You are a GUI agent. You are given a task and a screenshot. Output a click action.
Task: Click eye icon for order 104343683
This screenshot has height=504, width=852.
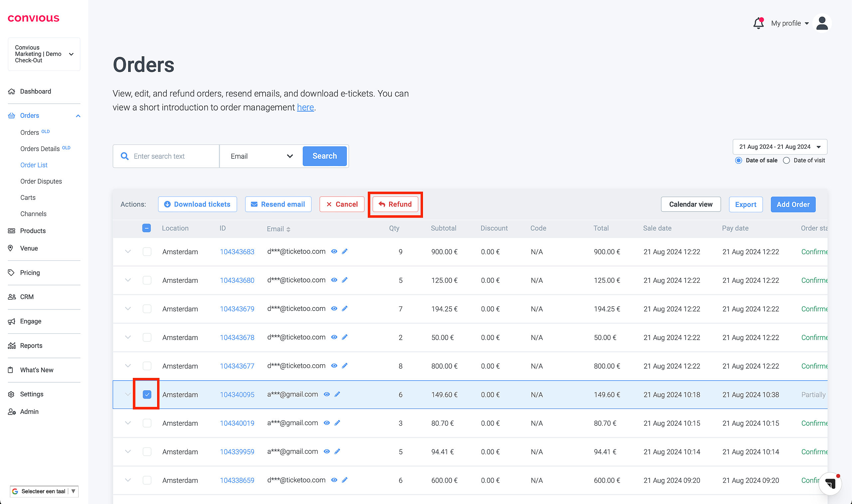(334, 251)
